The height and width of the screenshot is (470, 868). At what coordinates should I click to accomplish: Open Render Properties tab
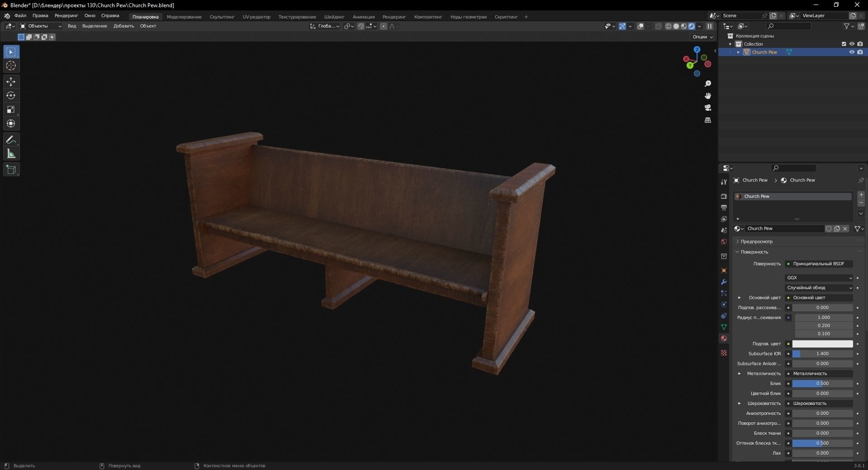(724, 197)
